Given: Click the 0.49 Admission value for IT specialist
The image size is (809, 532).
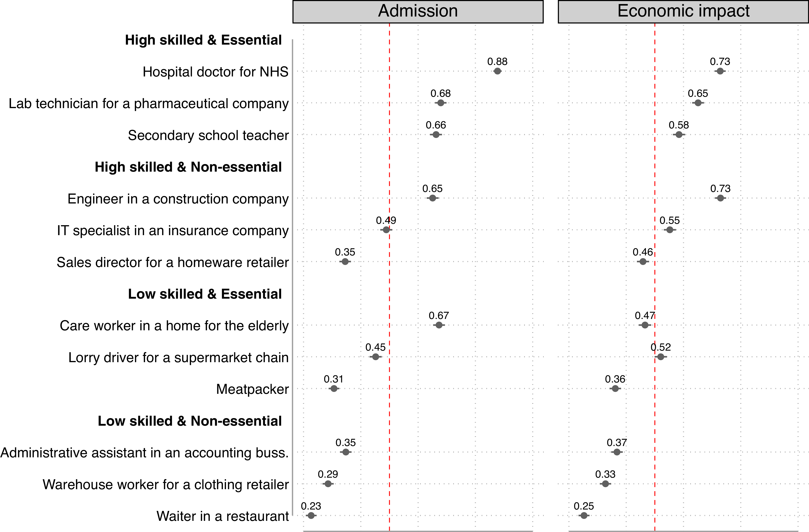Looking at the screenshot, I should coord(386,220).
